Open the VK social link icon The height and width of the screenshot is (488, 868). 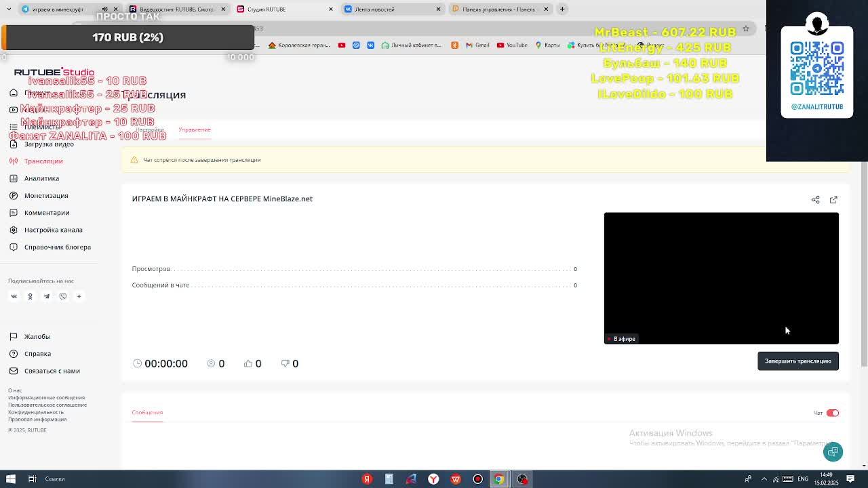[x=14, y=296]
